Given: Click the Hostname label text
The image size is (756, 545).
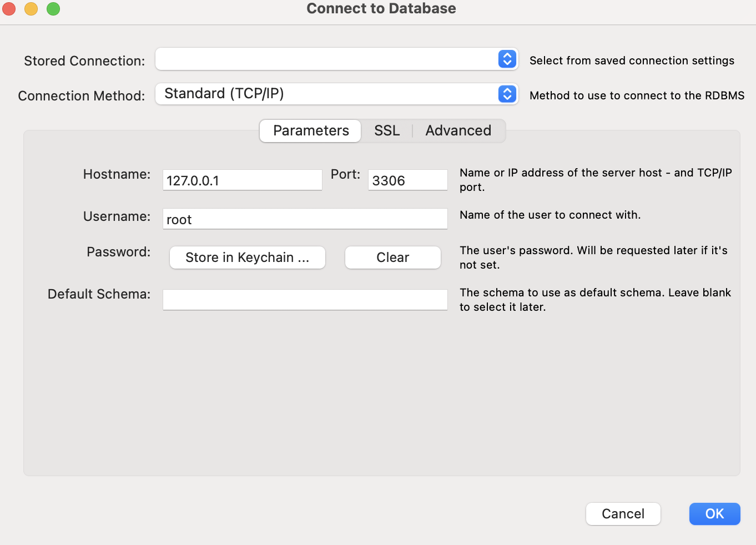Looking at the screenshot, I should point(117,174).
